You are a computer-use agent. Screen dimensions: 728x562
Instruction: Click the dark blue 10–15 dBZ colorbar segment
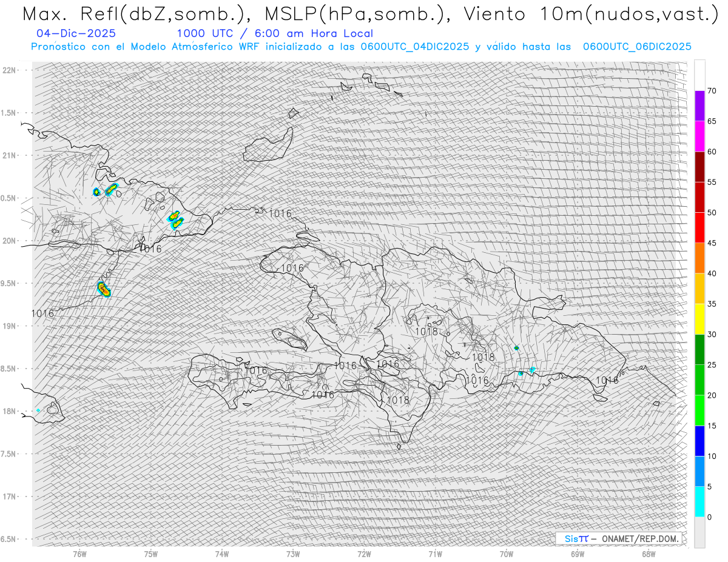click(699, 441)
